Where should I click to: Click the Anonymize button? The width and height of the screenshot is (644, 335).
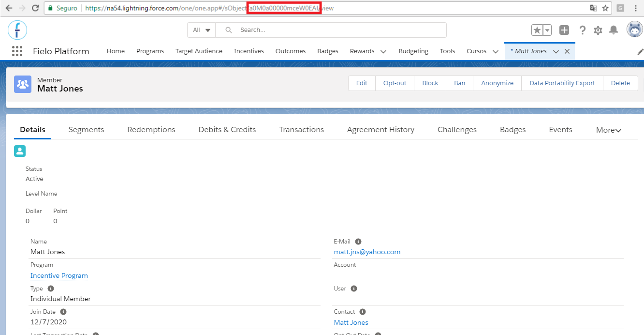point(498,83)
